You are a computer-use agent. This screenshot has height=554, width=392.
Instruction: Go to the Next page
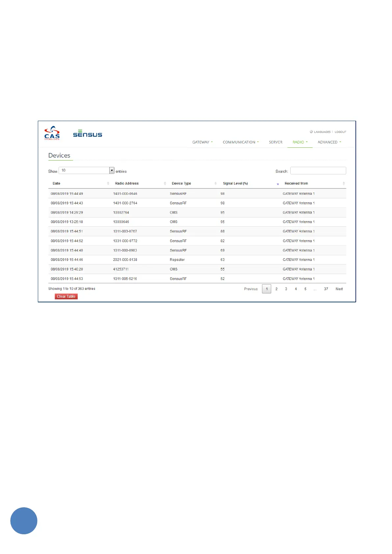tap(339, 289)
